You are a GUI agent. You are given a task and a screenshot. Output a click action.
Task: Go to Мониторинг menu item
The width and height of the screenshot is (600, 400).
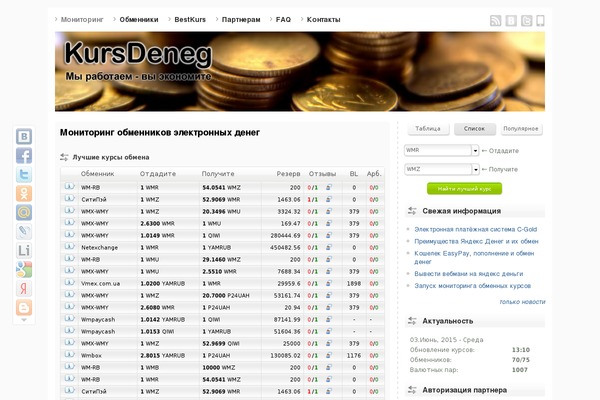tap(82, 20)
